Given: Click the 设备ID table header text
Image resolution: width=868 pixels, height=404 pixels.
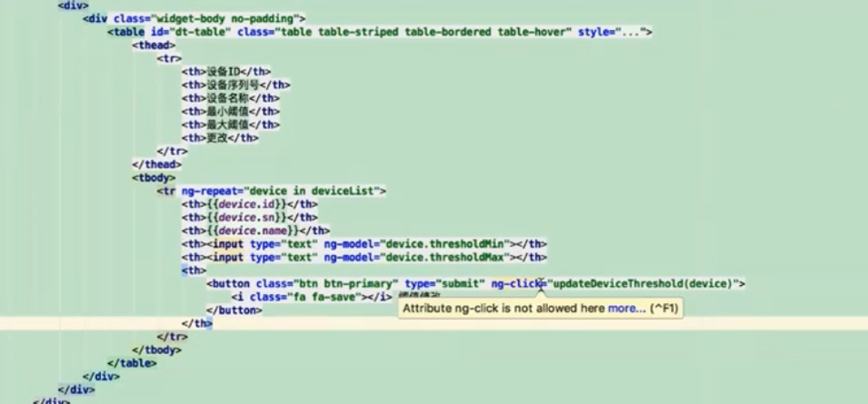Looking at the screenshot, I should [223, 72].
